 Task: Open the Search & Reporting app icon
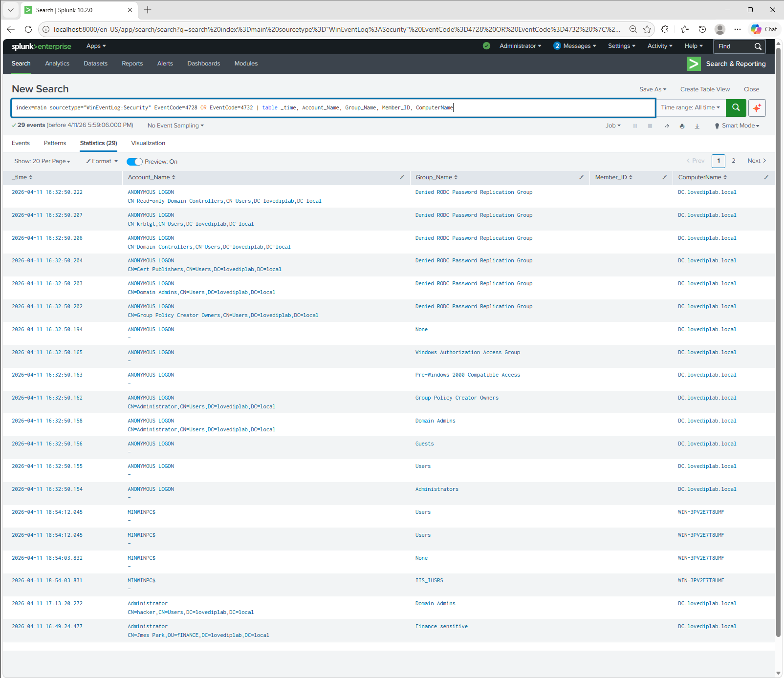(694, 64)
